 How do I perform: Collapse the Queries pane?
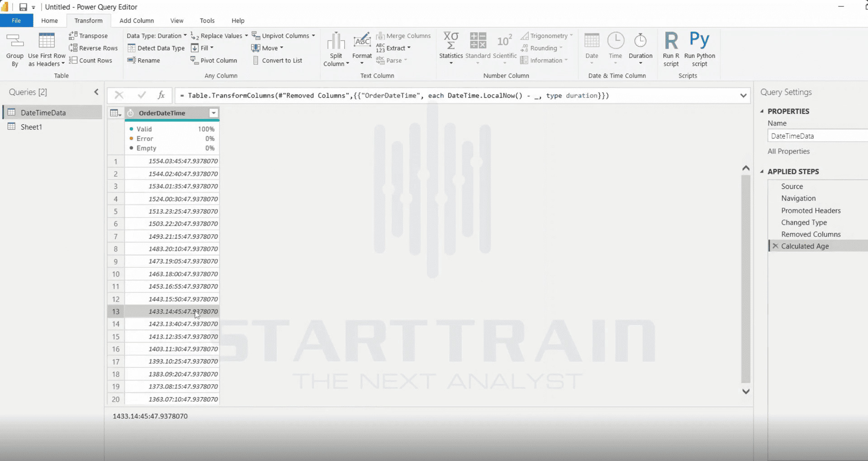[96, 92]
